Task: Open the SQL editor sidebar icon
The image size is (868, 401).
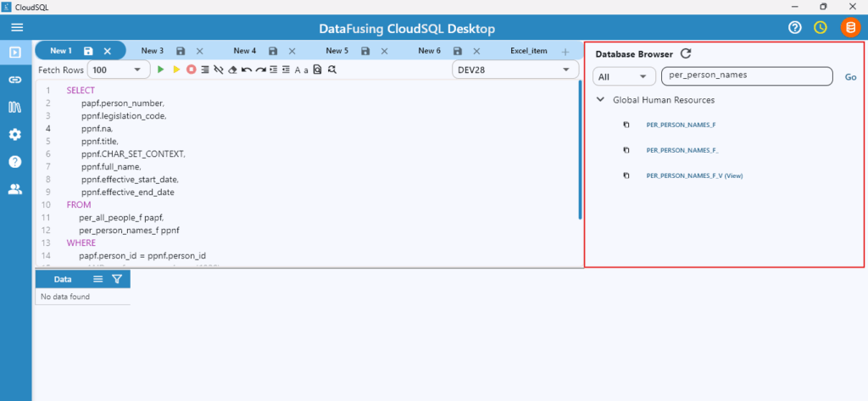Action: coord(15,53)
